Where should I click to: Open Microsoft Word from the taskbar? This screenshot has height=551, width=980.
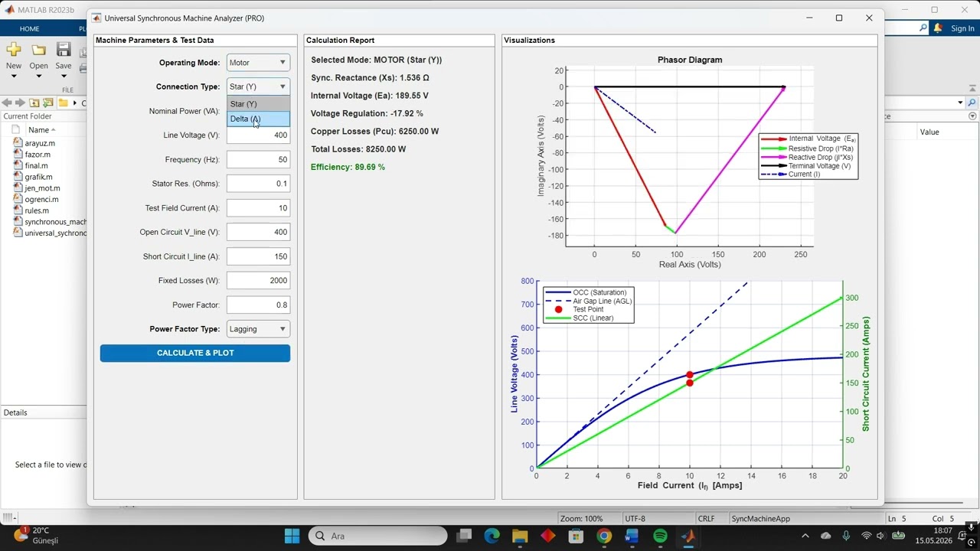point(632,536)
